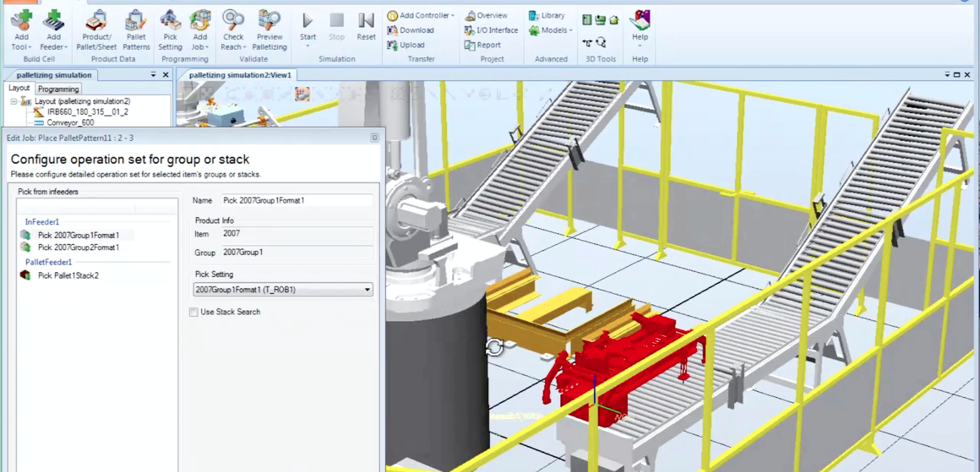Screen dimensions: 980x472
Task: Open the I/O Interface
Action: [x=491, y=30]
